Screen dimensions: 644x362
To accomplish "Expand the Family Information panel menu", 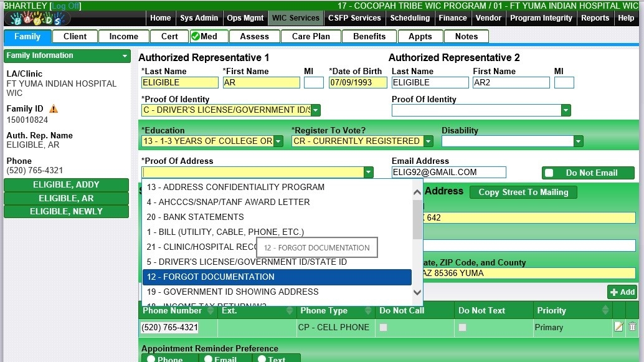I will click(125, 56).
